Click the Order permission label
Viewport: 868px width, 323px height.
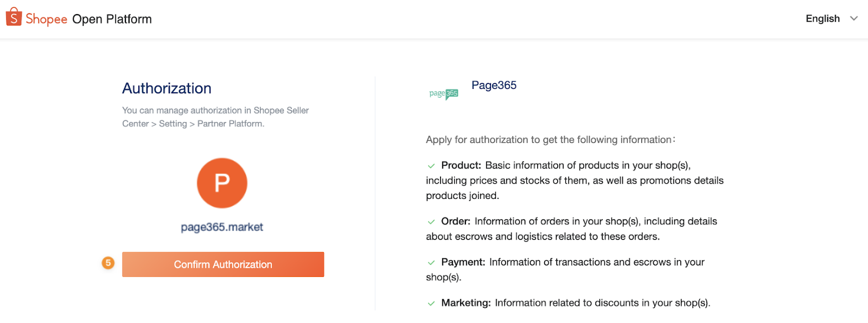click(456, 221)
